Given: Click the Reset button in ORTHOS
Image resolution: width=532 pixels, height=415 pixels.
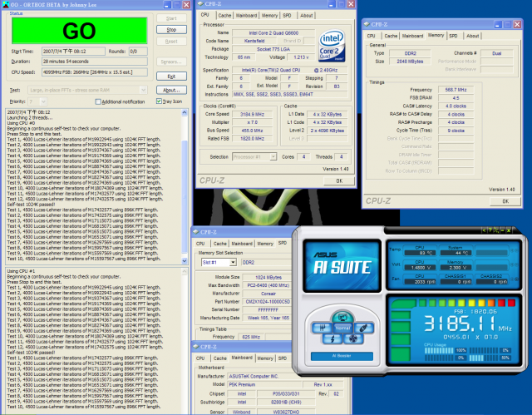Looking at the screenshot, I should 171,42.
